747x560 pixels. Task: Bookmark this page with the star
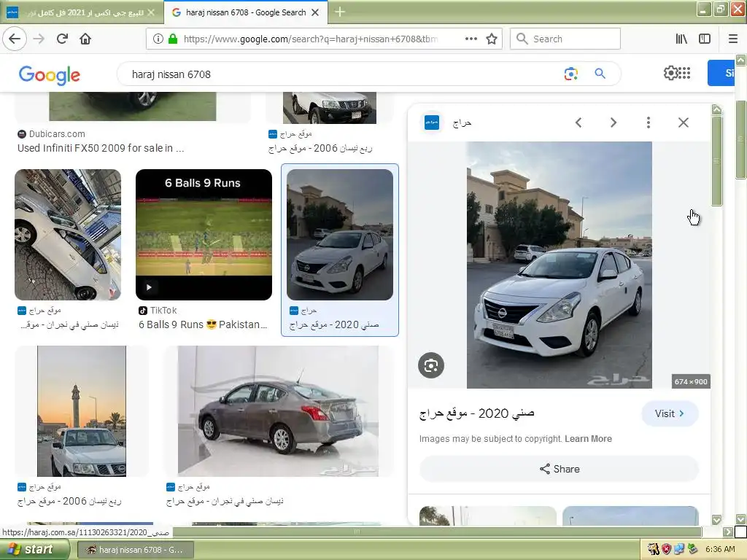(492, 39)
